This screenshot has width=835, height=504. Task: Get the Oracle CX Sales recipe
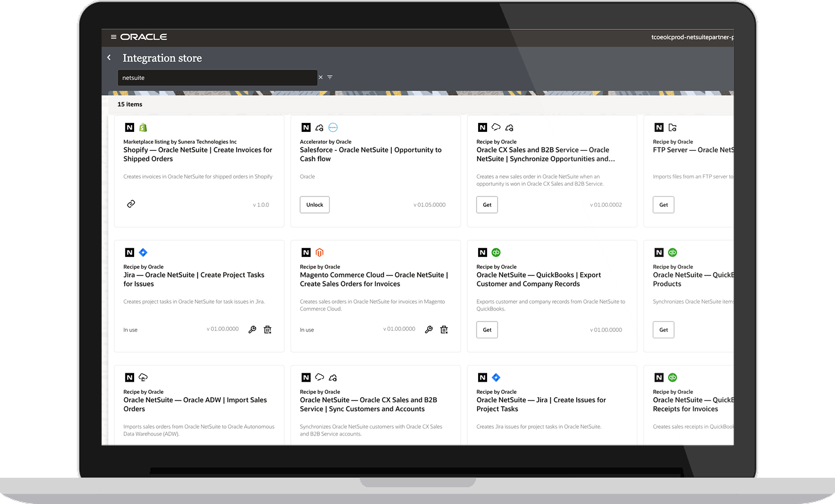[487, 205]
